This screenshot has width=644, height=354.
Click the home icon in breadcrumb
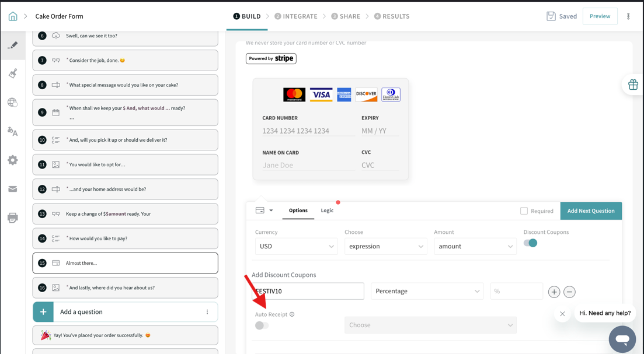(13, 16)
